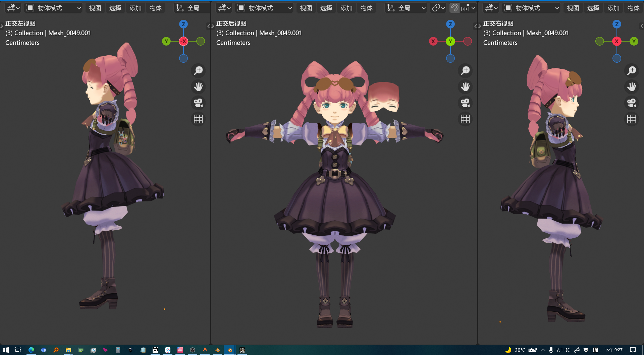Click red X axis on middle viewport gizmo
Image resolution: width=644 pixels, height=355 pixels.
pyautogui.click(x=433, y=41)
